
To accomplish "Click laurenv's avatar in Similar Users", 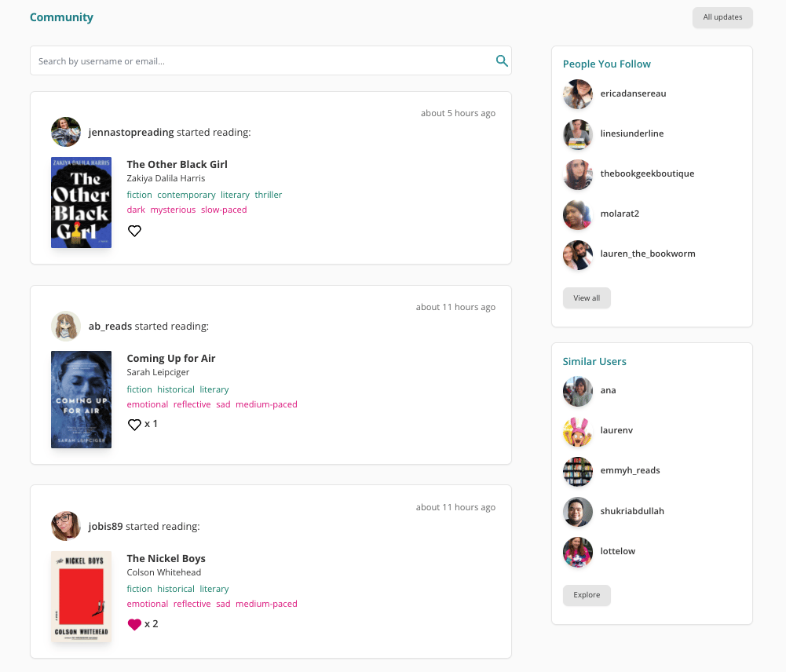I will [x=577, y=431].
